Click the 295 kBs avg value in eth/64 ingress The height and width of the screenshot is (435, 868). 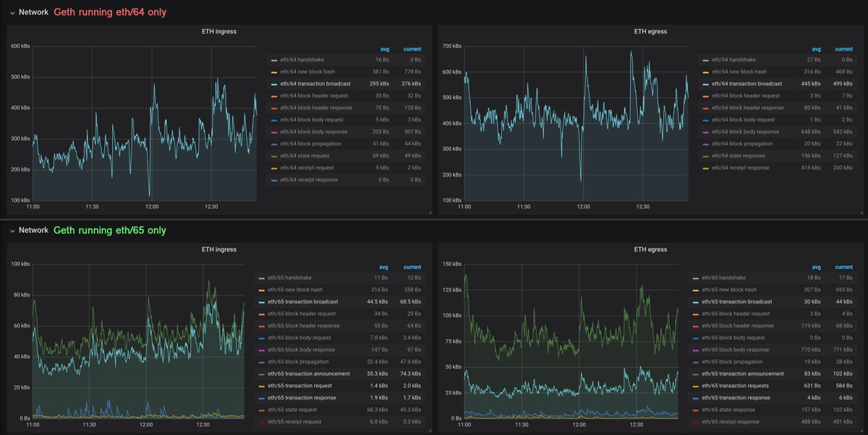(x=380, y=84)
